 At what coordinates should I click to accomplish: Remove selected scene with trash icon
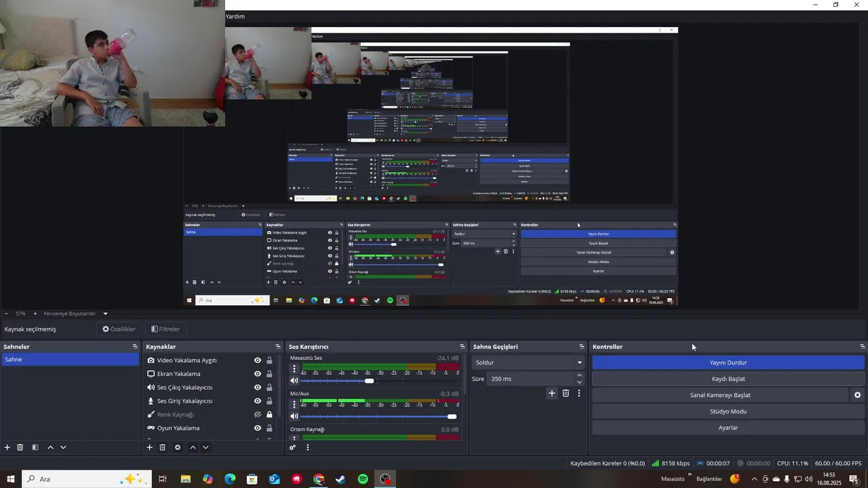coord(20,447)
